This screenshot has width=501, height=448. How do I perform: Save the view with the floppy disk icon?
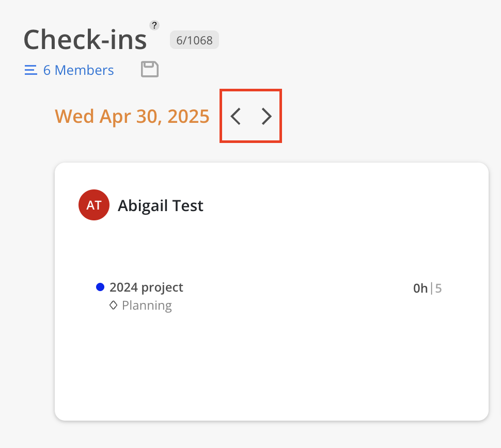click(x=150, y=69)
